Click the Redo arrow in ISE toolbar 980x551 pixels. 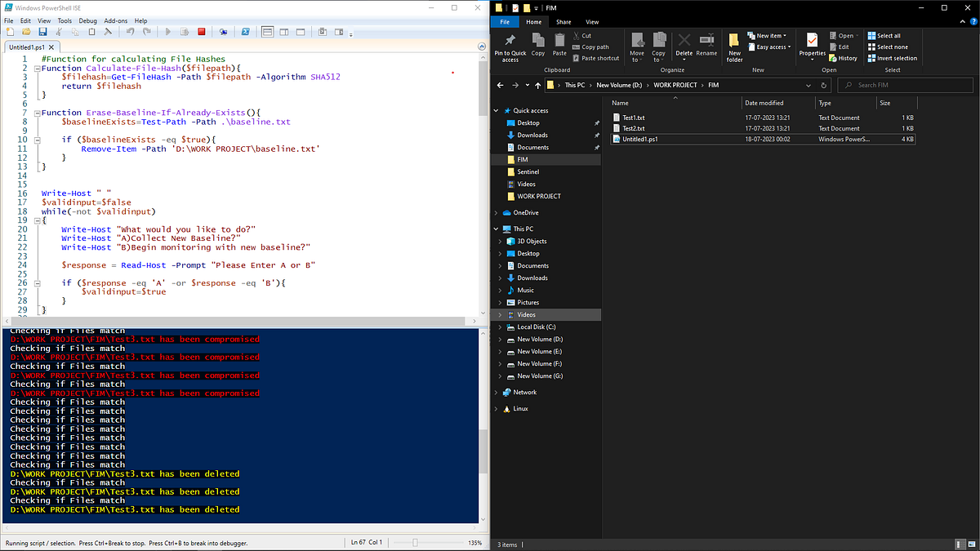point(147,32)
